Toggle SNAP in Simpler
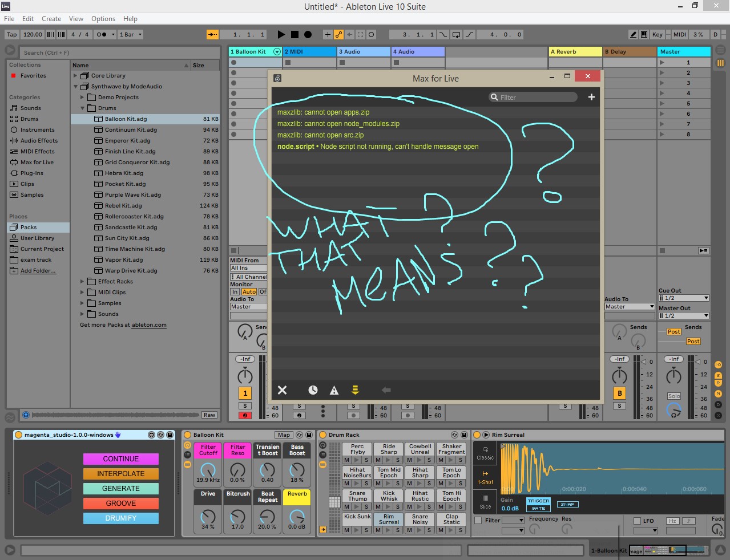 pyautogui.click(x=567, y=504)
